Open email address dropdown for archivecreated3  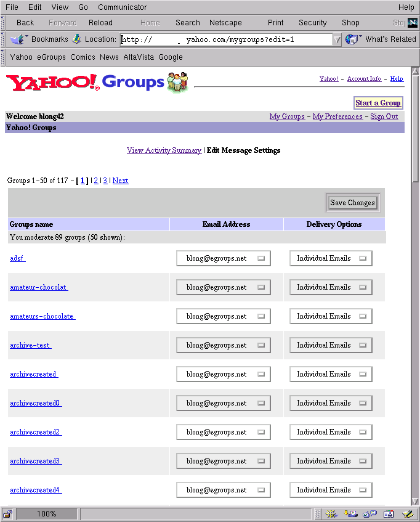tap(224, 461)
